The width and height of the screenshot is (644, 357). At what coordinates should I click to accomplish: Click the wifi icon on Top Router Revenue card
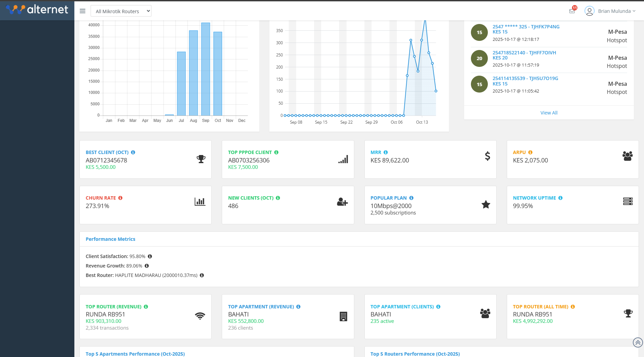pyautogui.click(x=200, y=316)
